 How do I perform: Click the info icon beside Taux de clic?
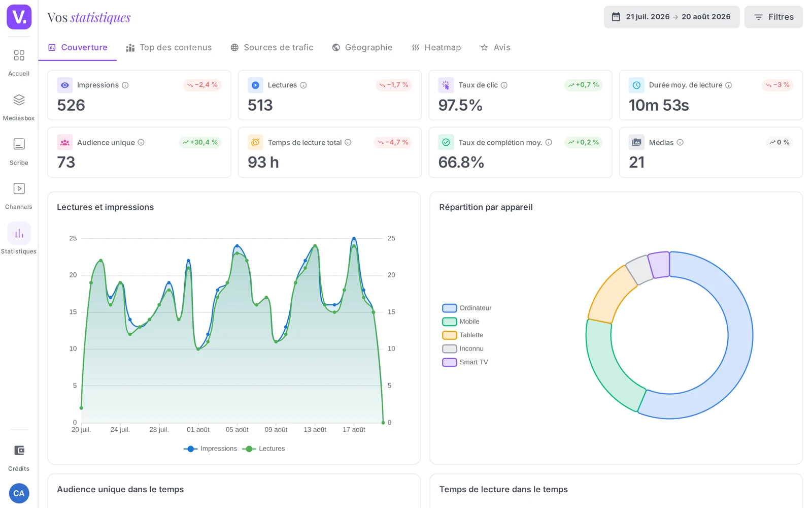504,85
